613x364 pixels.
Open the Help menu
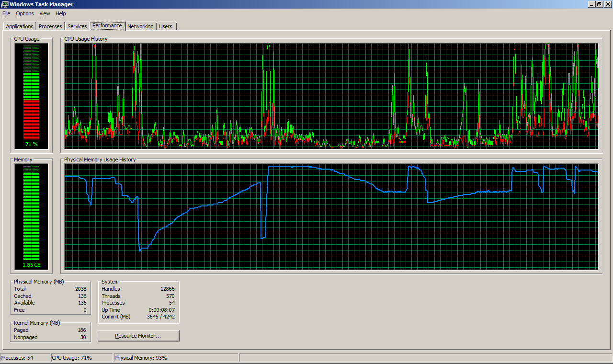tap(61, 13)
